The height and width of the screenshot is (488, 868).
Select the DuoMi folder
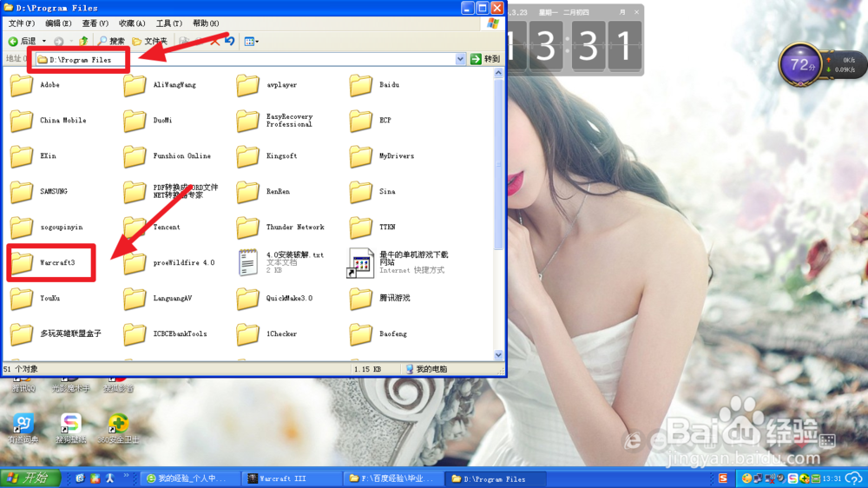(x=148, y=120)
